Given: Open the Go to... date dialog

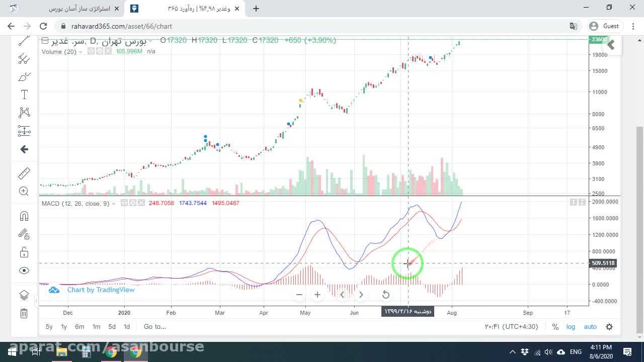Looking at the screenshot, I should click(x=154, y=327).
